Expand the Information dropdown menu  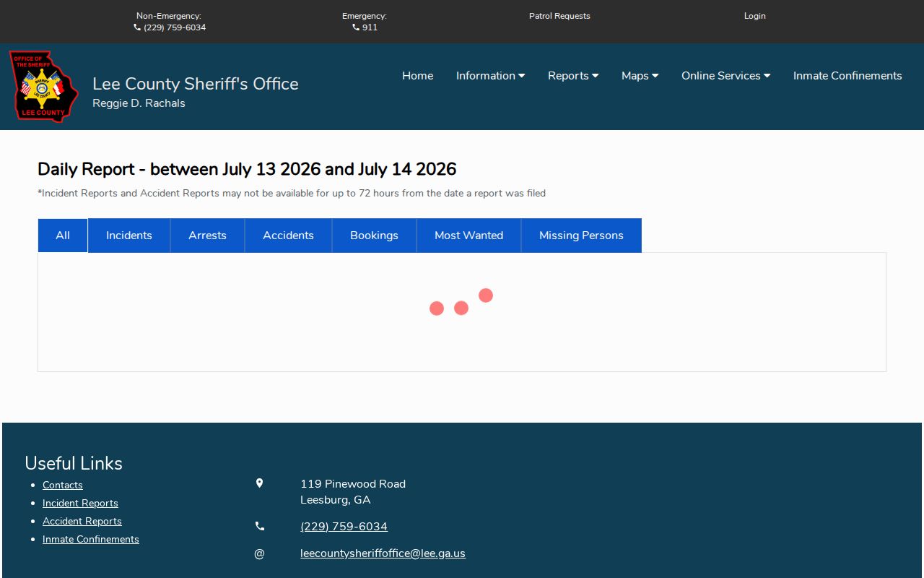[490, 76]
